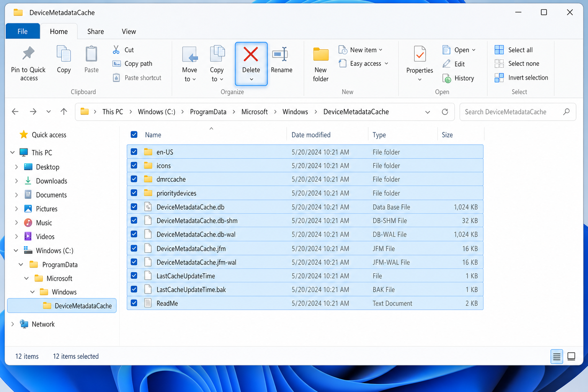588x392 pixels.
Task: Click the Edit pencil icon
Action: (x=446, y=64)
